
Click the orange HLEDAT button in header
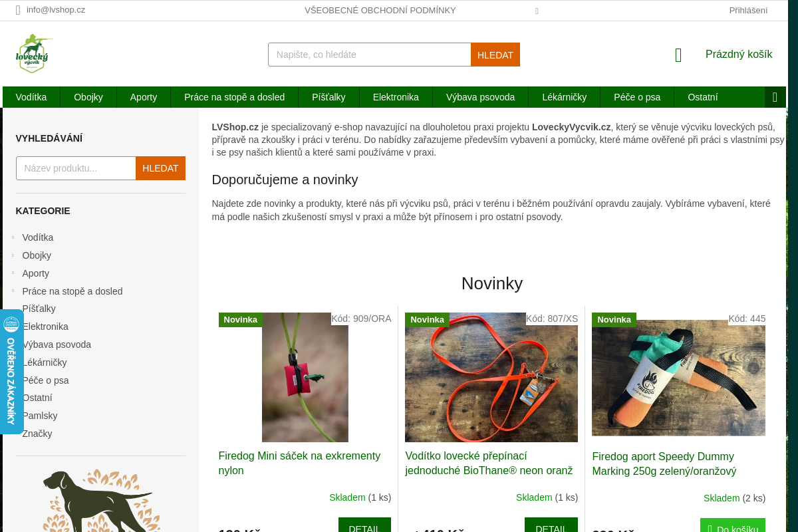[x=495, y=55]
